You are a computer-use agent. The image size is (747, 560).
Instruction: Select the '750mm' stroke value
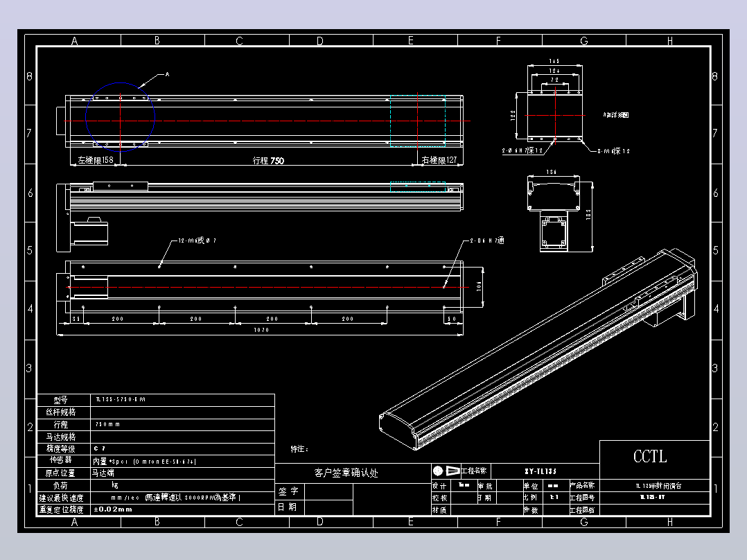107,424
